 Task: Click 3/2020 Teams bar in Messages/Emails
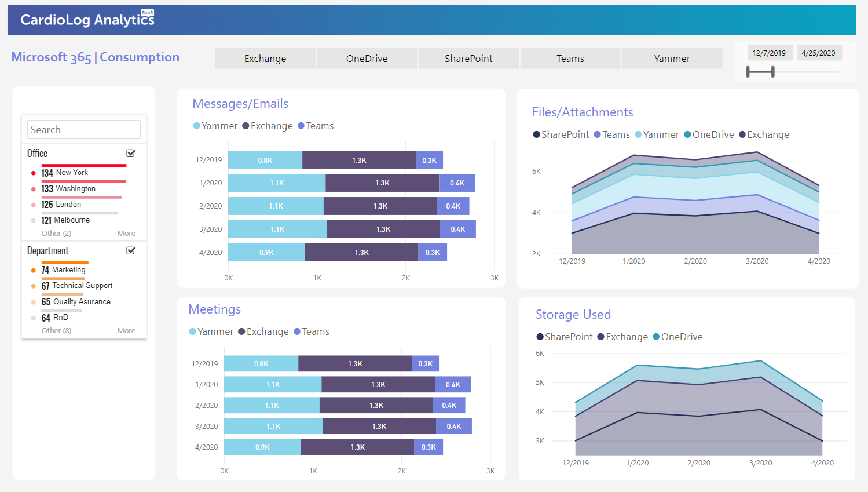coord(458,229)
